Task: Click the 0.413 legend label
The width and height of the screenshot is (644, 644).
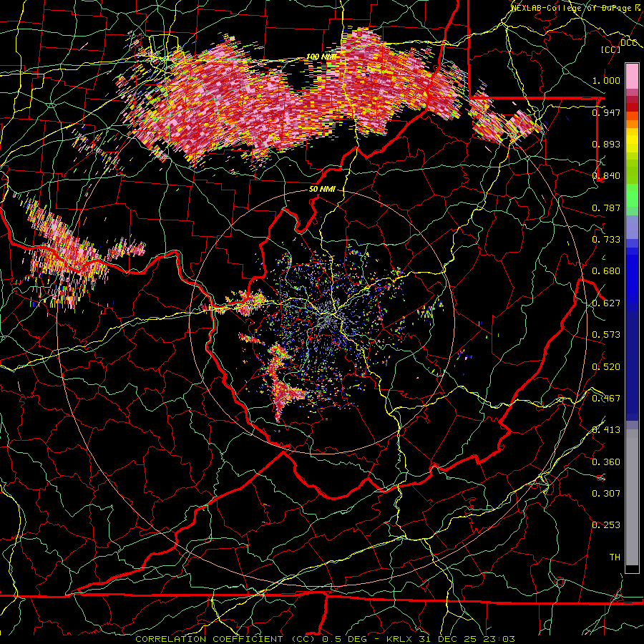Action: tap(606, 430)
